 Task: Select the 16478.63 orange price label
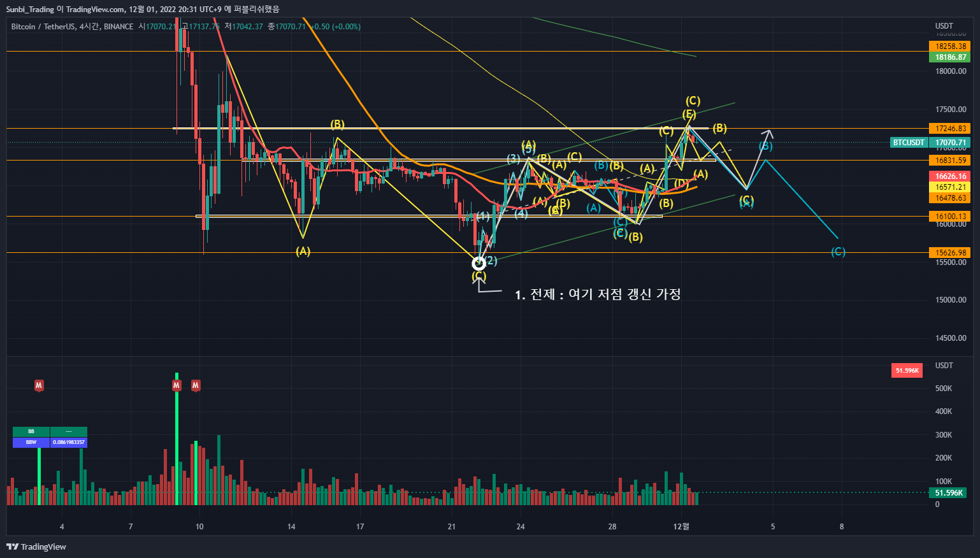click(x=949, y=198)
